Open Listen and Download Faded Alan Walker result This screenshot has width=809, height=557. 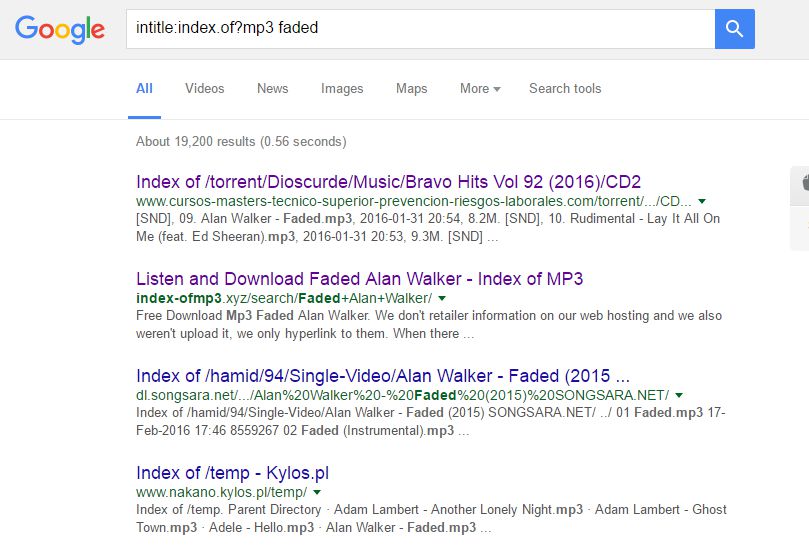[x=360, y=278]
